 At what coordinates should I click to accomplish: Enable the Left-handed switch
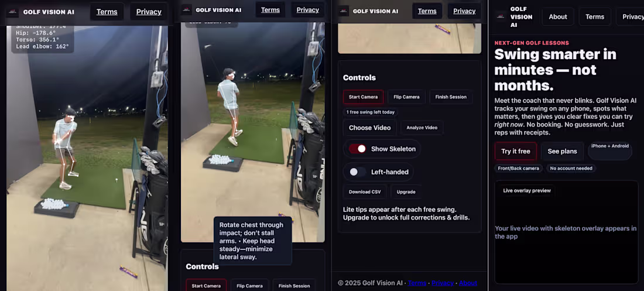coord(357,172)
